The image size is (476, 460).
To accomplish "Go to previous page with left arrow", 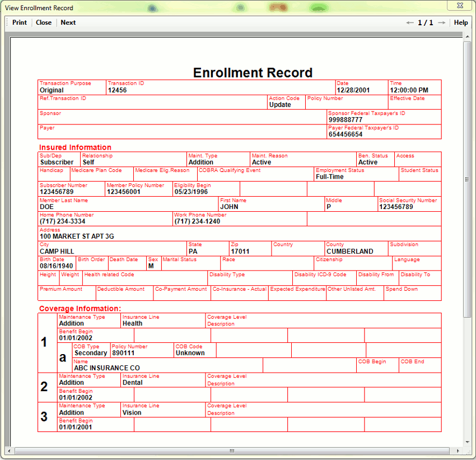I will pyautogui.click(x=410, y=23).
